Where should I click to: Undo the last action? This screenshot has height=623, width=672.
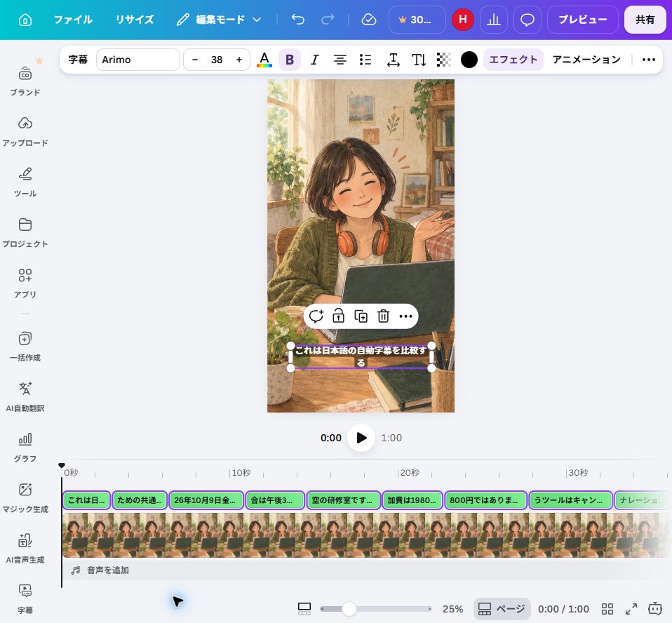pos(298,20)
